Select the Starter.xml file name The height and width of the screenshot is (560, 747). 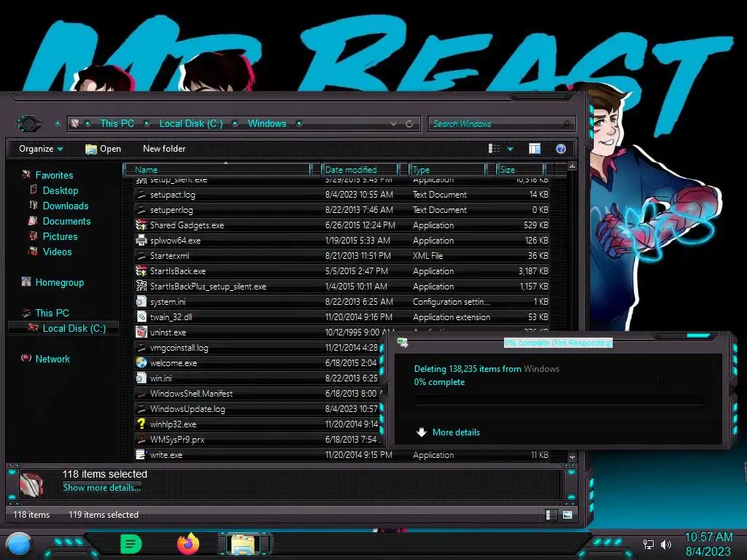pos(169,256)
